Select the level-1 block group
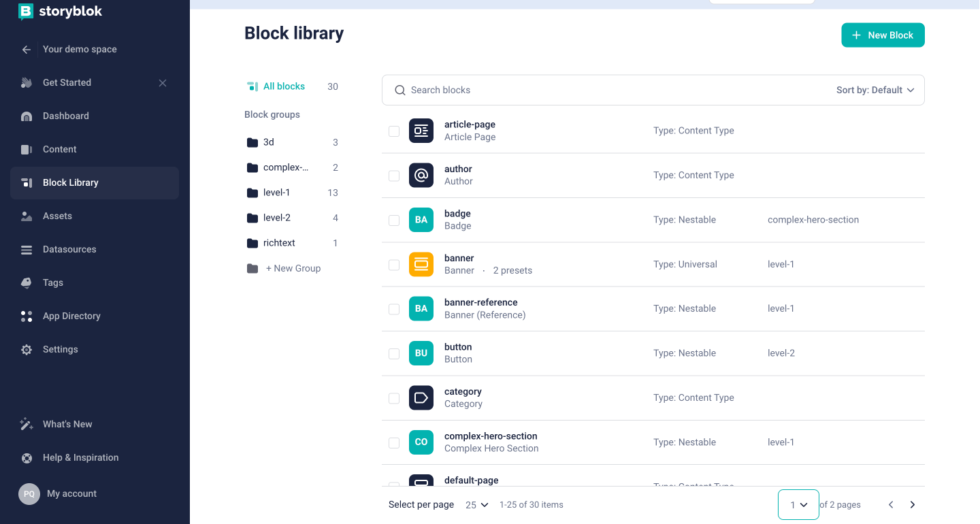This screenshot has height=524, width=980. 277,192
